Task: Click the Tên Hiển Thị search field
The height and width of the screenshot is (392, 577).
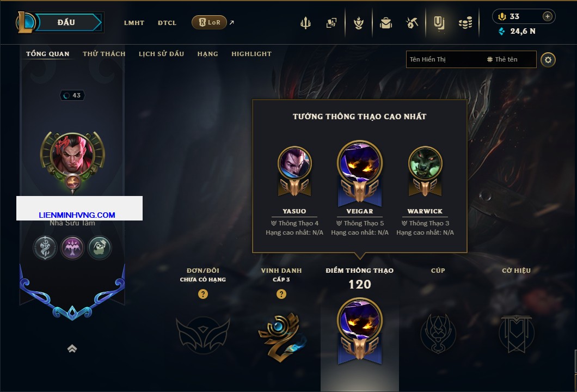Action: [471, 59]
